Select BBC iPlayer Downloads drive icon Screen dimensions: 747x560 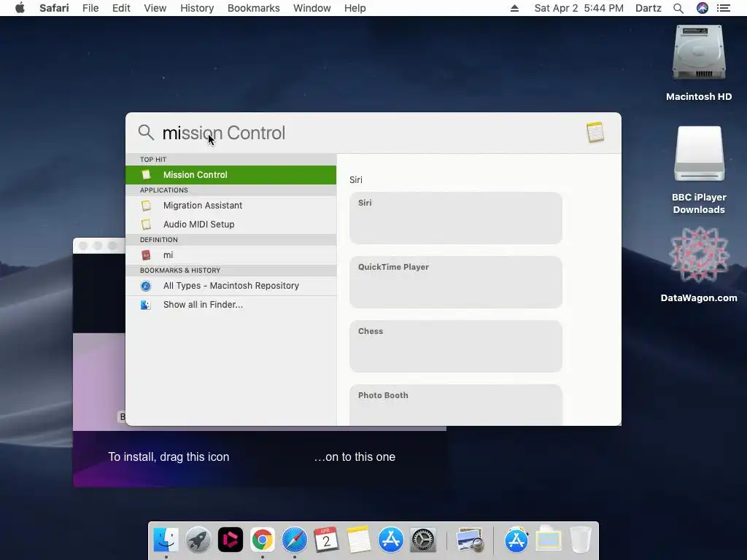point(699,154)
